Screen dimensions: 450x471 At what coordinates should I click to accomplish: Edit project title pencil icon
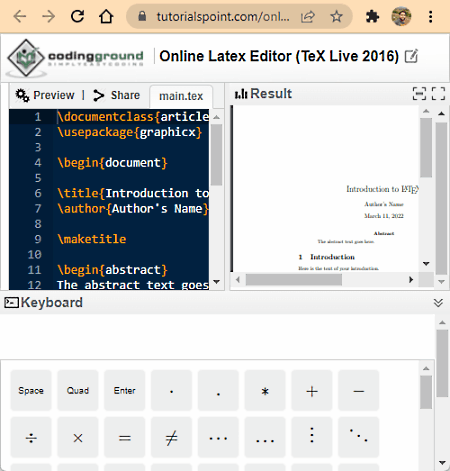(x=411, y=56)
